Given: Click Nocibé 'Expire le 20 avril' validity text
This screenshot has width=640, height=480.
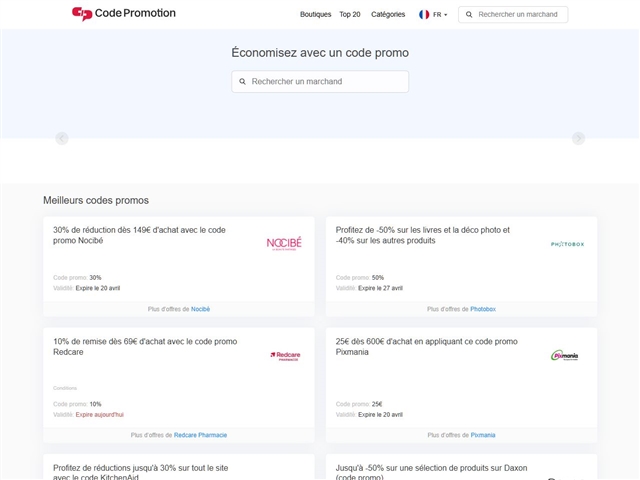Looking at the screenshot, I should [98, 288].
